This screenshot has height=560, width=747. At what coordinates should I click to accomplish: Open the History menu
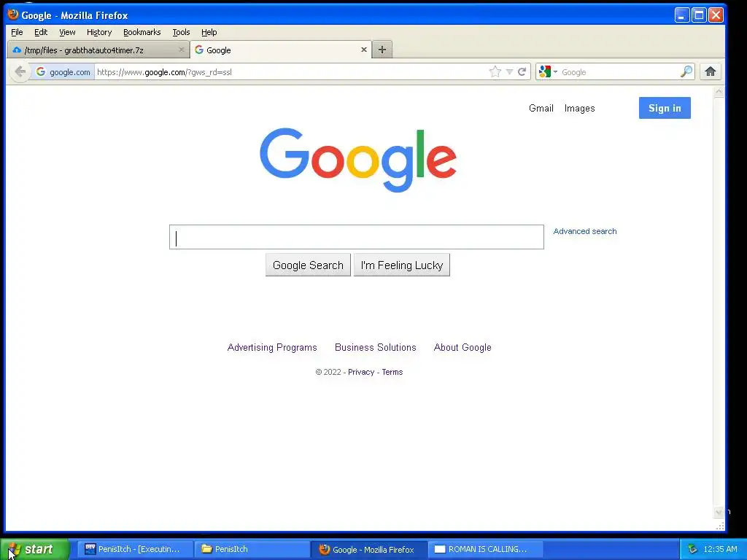tap(99, 32)
